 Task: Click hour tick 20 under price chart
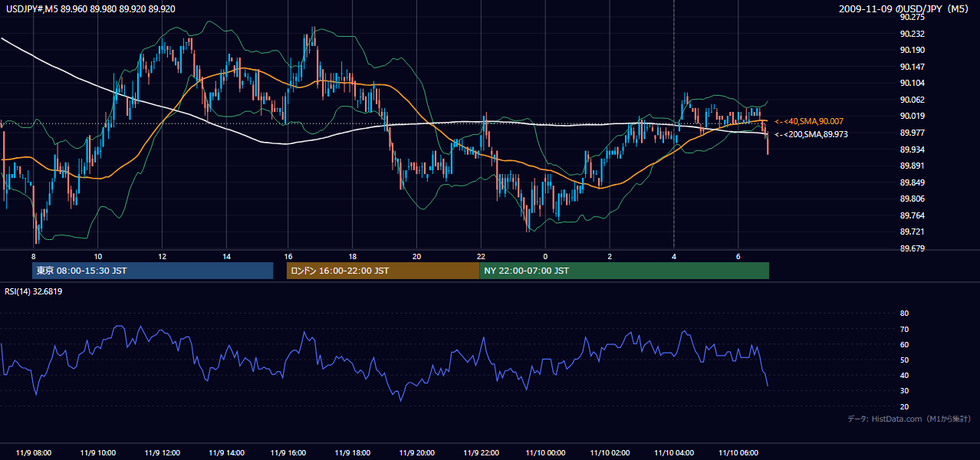(x=417, y=255)
